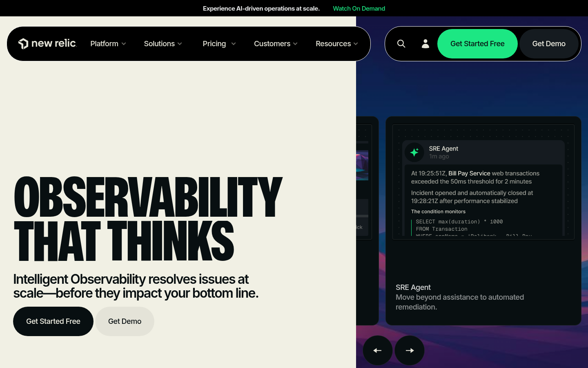588x368 pixels.
Task: Go to previous carousel slide arrow
Action: click(378, 350)
